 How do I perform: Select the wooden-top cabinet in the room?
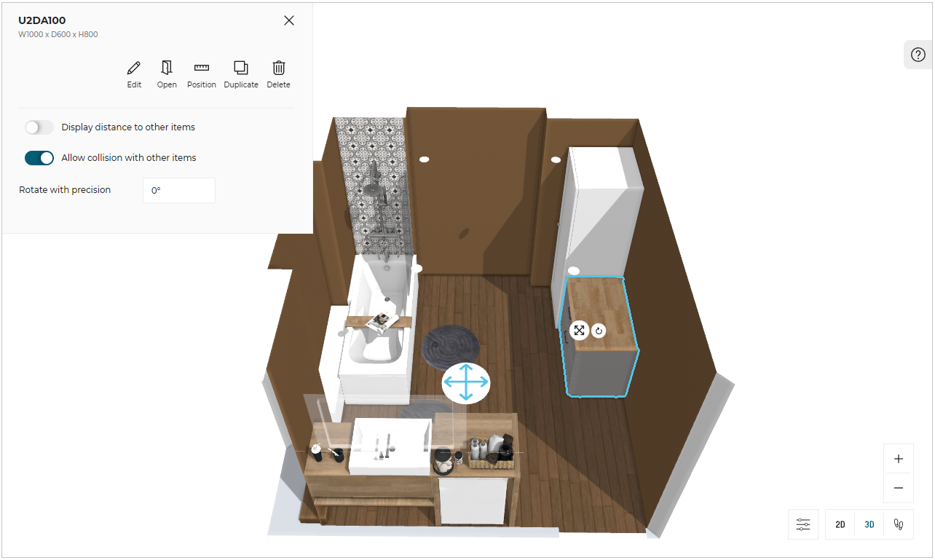[x=601, y=364]
